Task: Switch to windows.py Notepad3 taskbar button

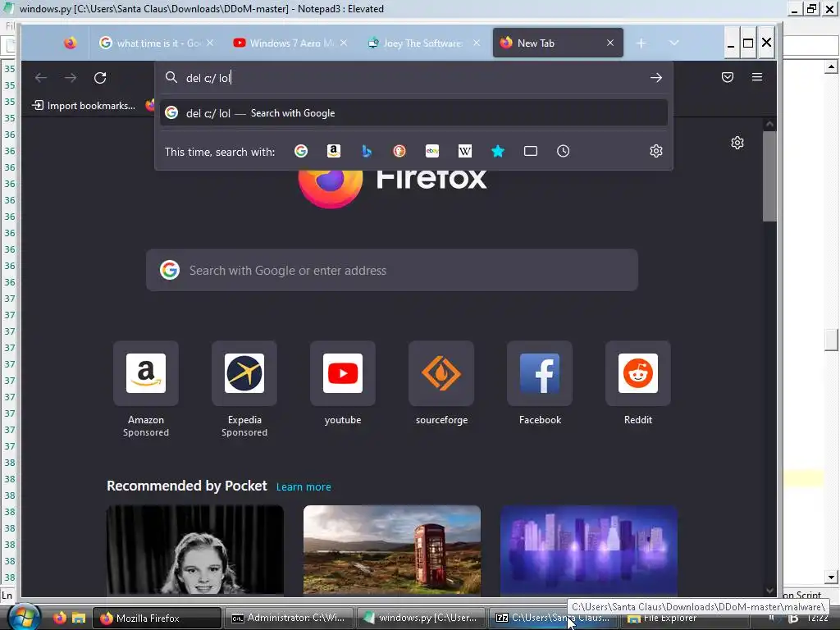Action: 421,619
